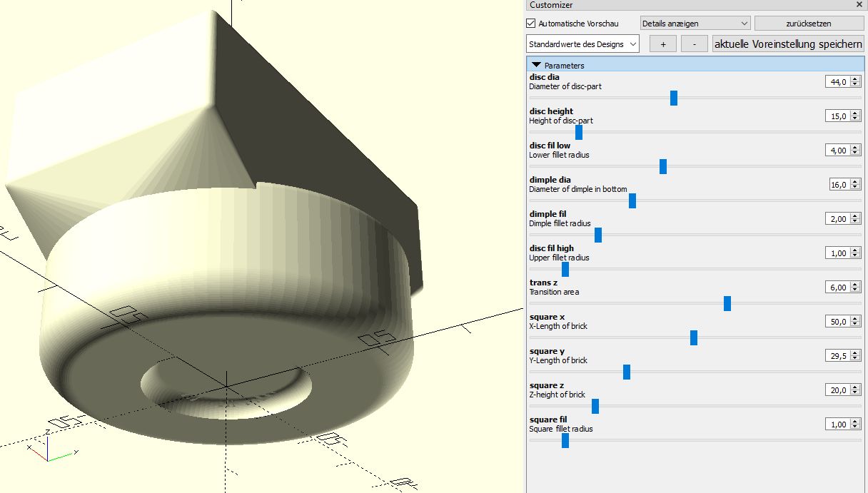Remove preset with the minus button

click(x=694, y=44)
